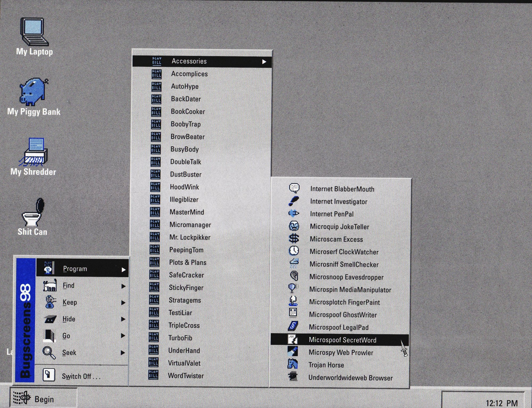The width and height of the screenshot is (532, 408).
Task: Click the Microscam Excess dollar sign icon
Action: [294, 238]
